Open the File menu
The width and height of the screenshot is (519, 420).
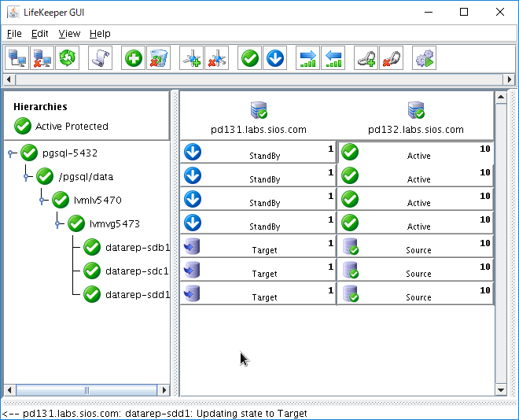14,34
